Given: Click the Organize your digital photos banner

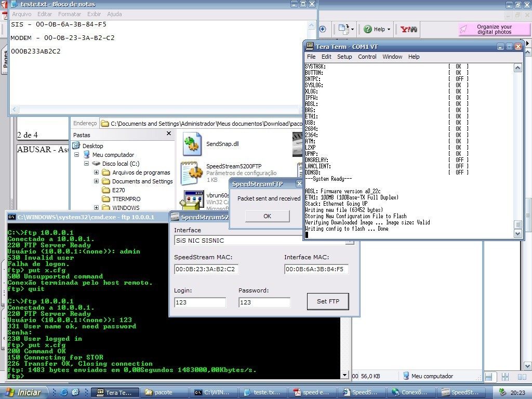Looking at the screenshot, I should 494,29.
